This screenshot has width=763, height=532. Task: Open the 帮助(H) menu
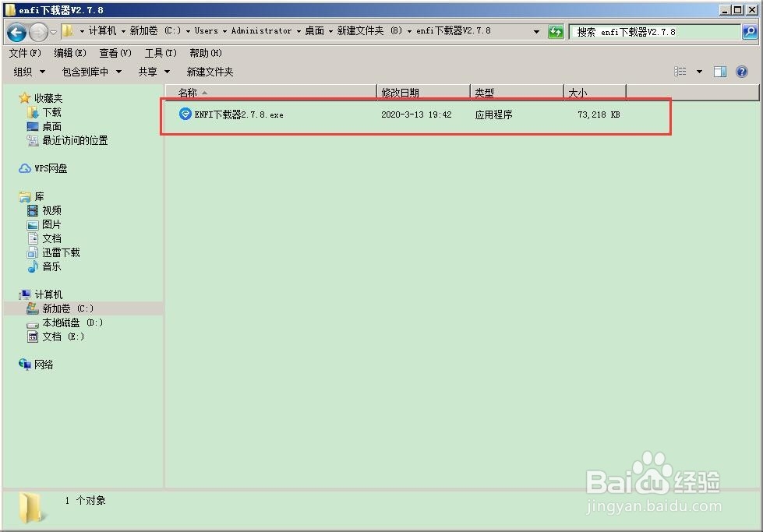[205, 53]
